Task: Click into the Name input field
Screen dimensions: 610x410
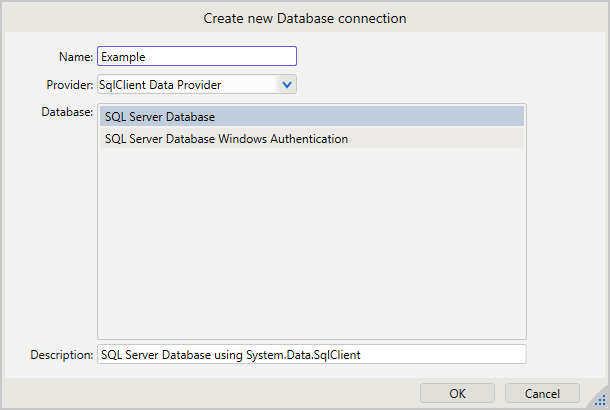Action: 196,57
